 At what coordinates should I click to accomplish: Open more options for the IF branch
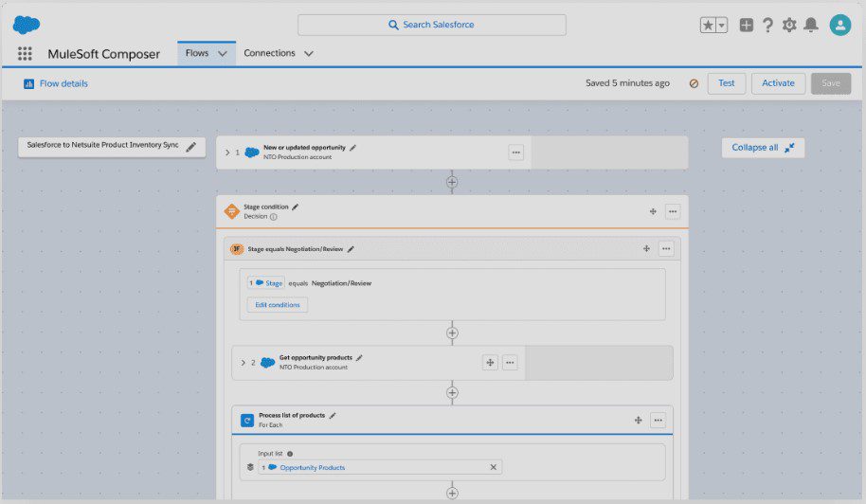[x=666, y=249]
